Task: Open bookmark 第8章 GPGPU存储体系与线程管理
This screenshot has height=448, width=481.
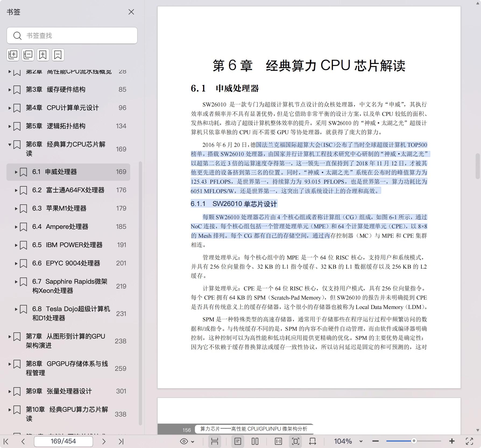Action: pos(67,368)
